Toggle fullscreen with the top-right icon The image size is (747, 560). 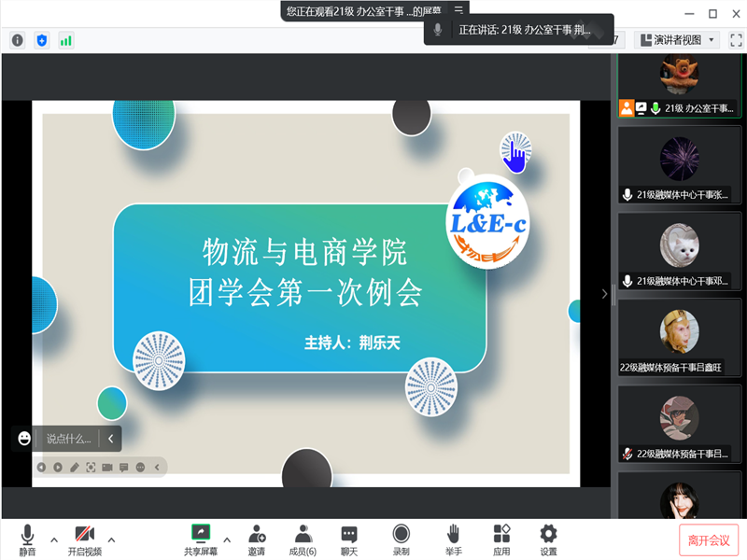pyautogui.click(x=736, y=40)
